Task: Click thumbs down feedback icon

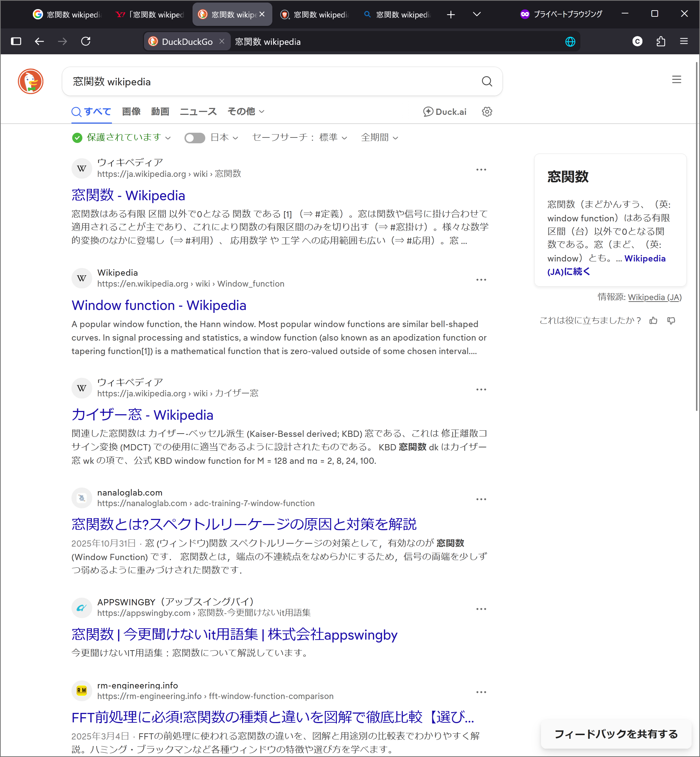Action: (671, 321)
